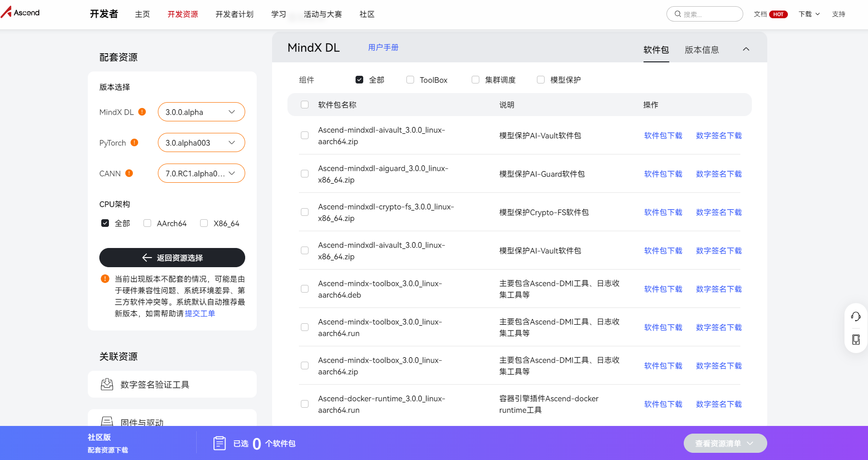Open 活动与大赛 navigation item
This screenshot has height=460, width=868.
point(323,14)
